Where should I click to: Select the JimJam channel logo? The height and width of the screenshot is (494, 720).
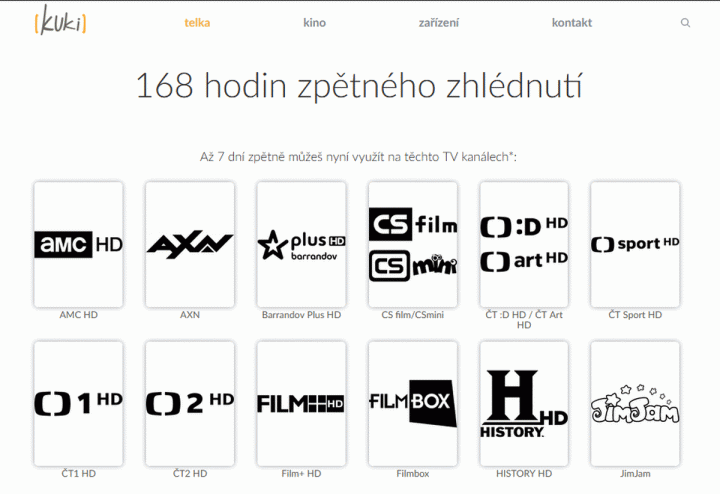tap(635, 404)
